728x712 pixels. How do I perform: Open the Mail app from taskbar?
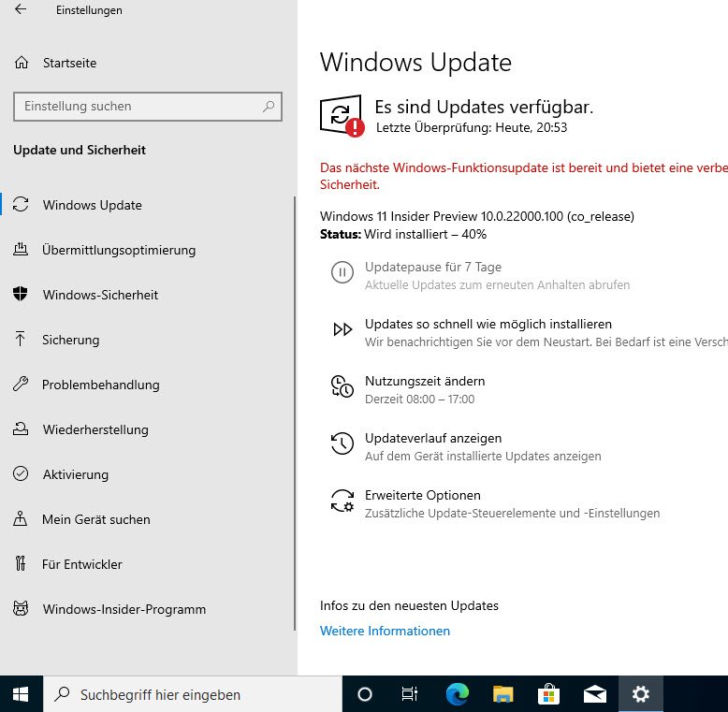point(595,694)
